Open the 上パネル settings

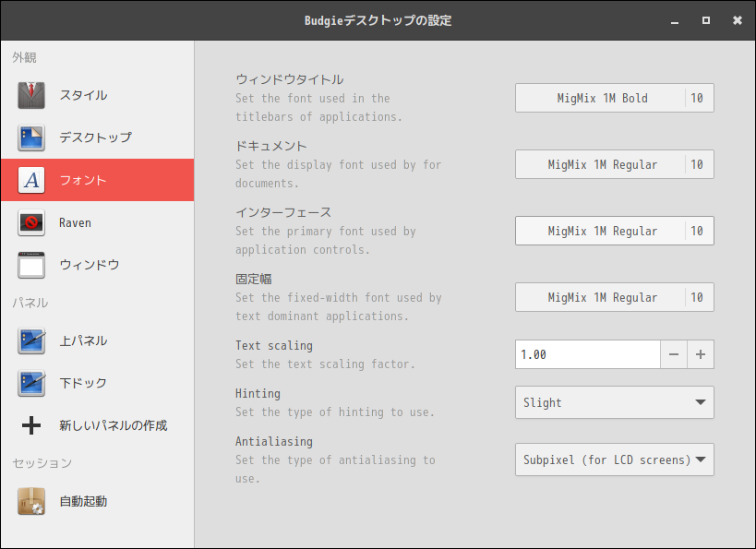coord(98,340)
